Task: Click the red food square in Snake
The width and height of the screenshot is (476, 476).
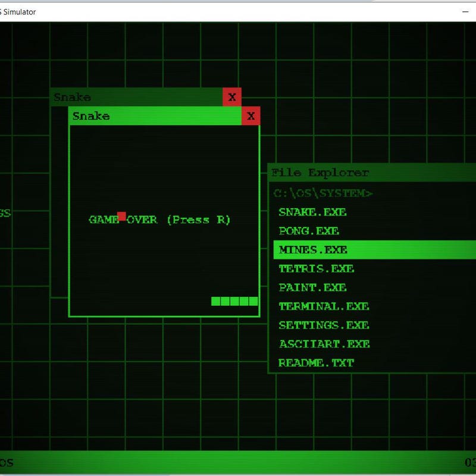Action: click(122, 217)
